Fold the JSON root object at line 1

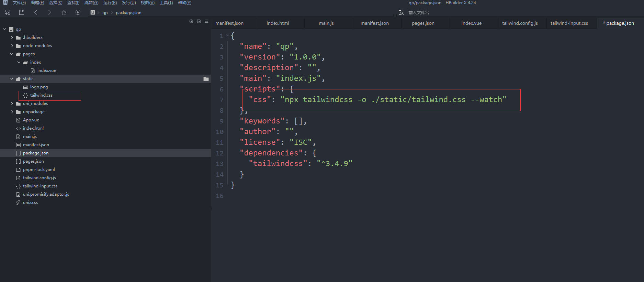coord(227,36)
